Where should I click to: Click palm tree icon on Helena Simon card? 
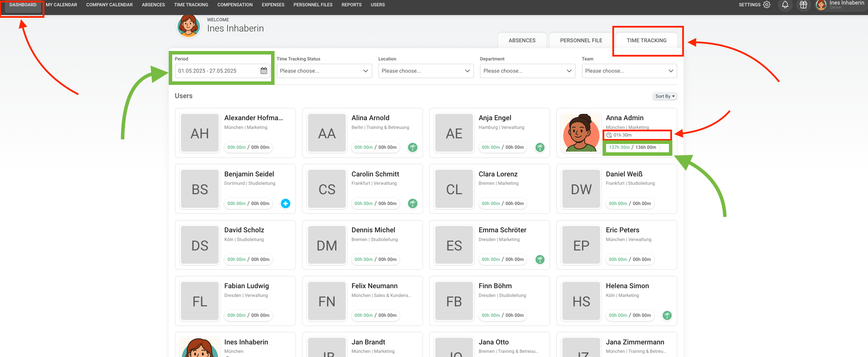pos(667,315)
